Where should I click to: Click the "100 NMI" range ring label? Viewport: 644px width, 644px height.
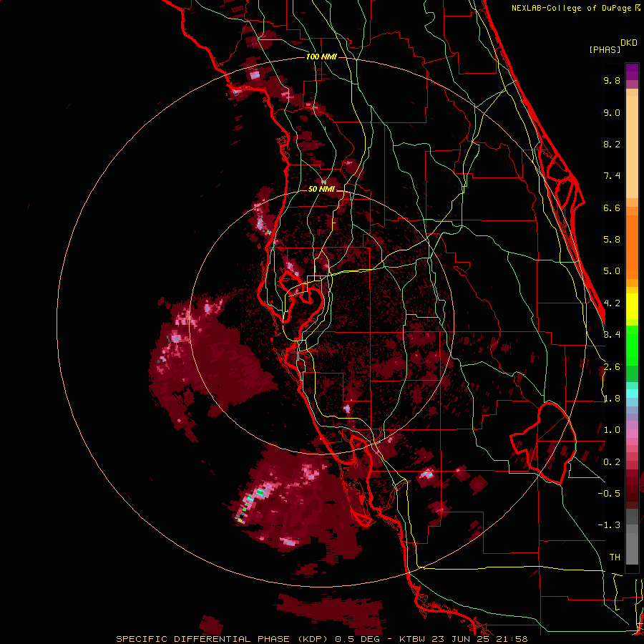[321, 57]
